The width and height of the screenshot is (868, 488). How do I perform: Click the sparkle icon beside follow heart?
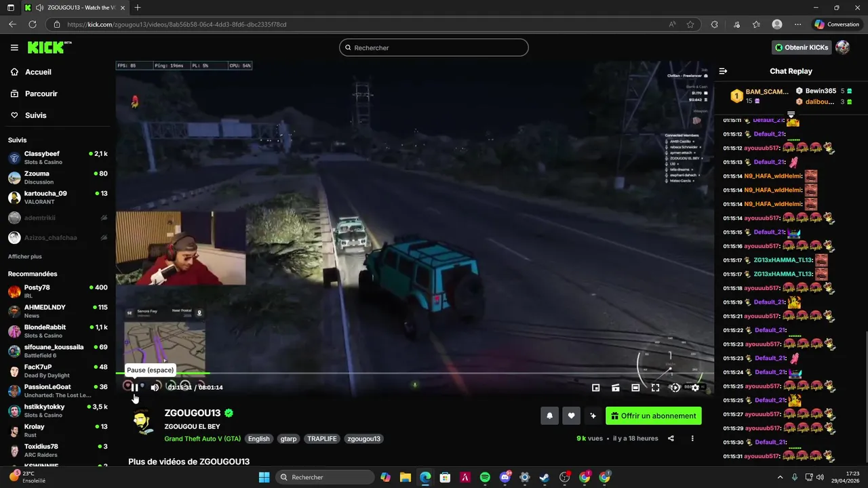pyautogui.click(x=593, y=416)
